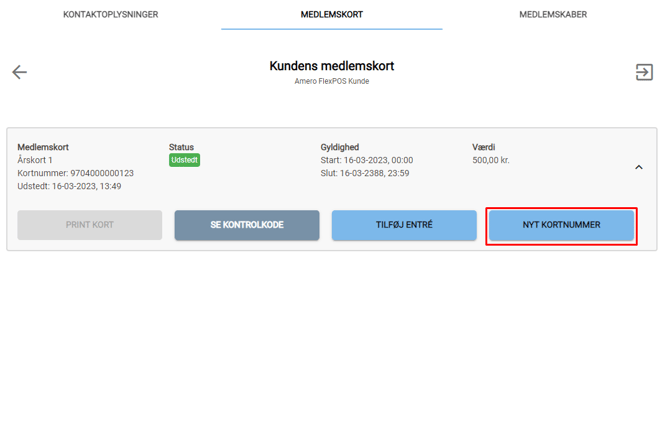Click the Udstedt: 16-03-2023, 13:49 line
670x446 pixels.
(69, 186)
